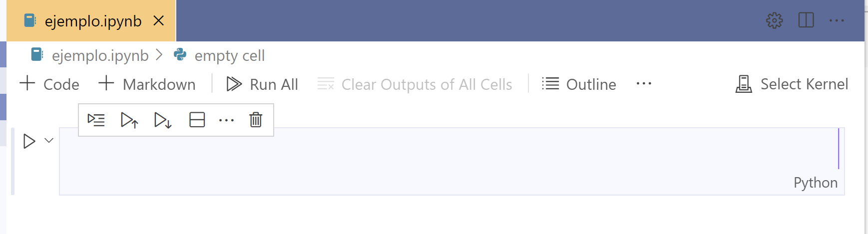Add a new Code cell
868x234 pixels.
[x=49, y=84]
